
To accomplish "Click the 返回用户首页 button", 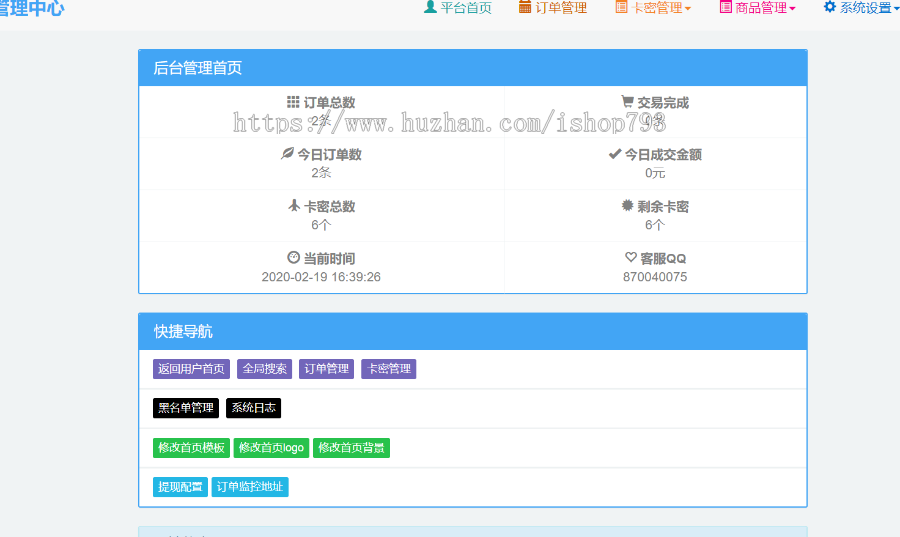I will [191, 369].
